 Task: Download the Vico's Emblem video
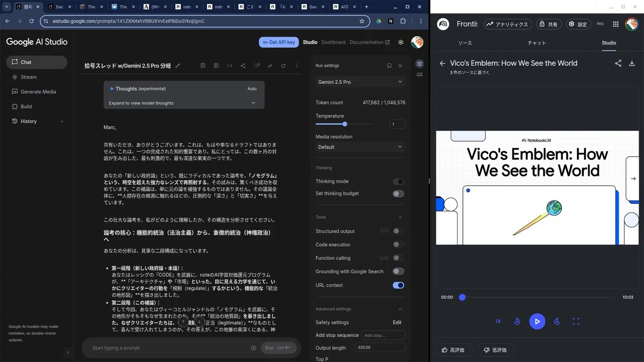click(x=632, y=63)
